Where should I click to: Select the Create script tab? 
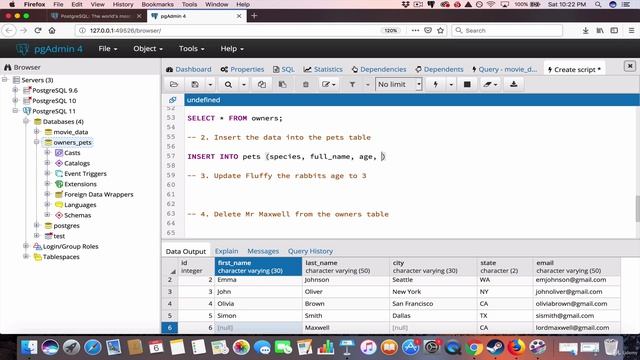tap(574, 69)
